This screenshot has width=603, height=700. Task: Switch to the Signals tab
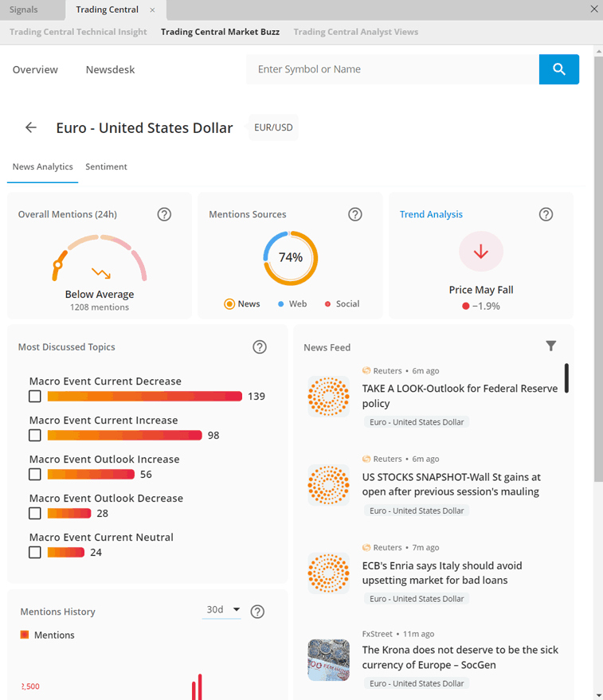coord(24,10)
